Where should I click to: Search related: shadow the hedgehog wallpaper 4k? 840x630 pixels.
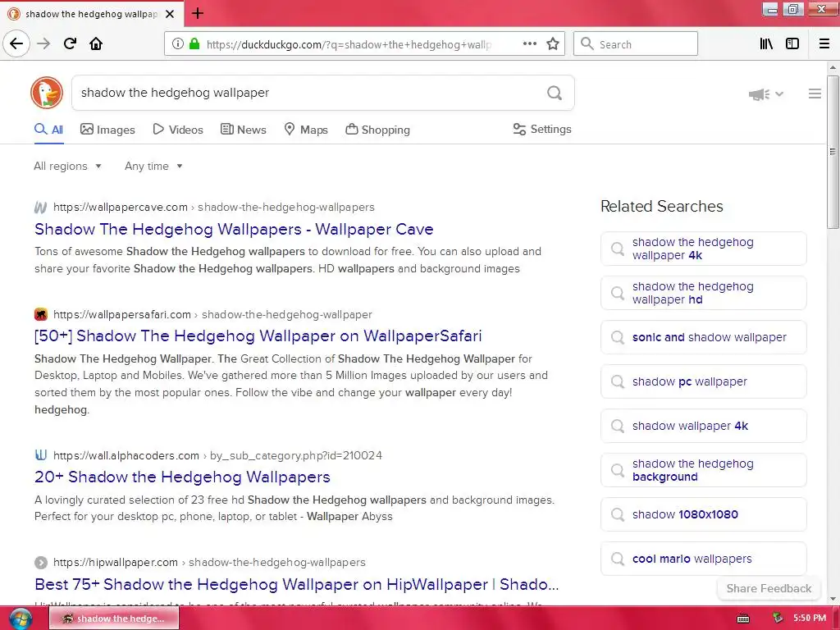pyautogui.click(x=703, y=249)
